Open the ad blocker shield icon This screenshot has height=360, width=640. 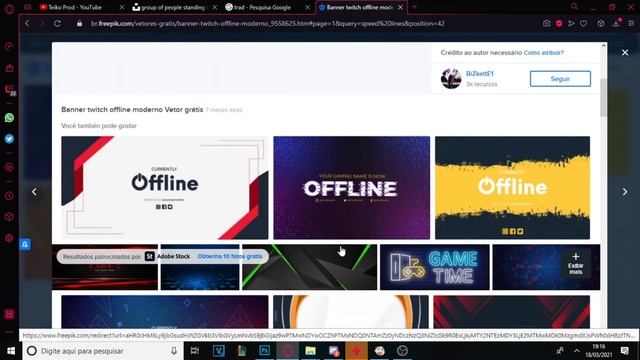[x=559, y=24]
